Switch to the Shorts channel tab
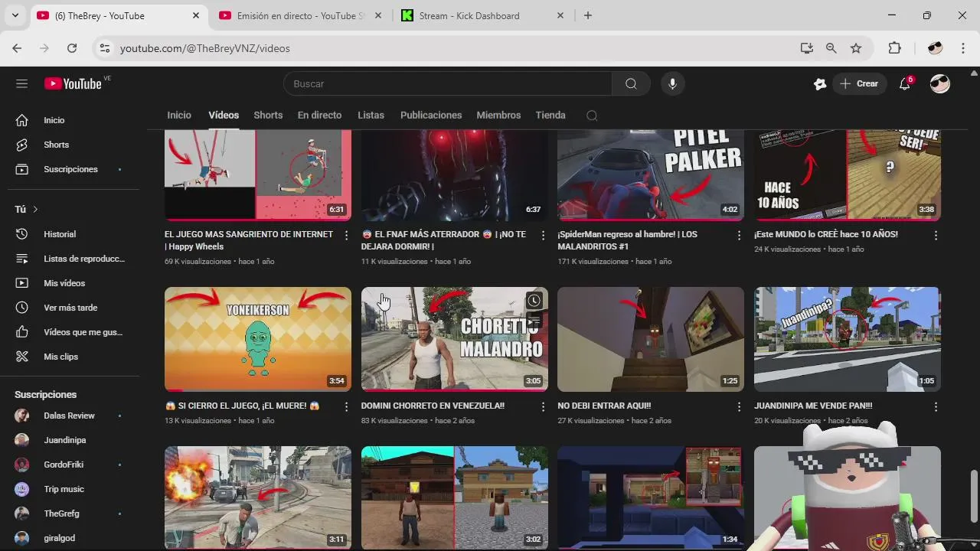Viewport: 980px width, 551px height. 268,115
